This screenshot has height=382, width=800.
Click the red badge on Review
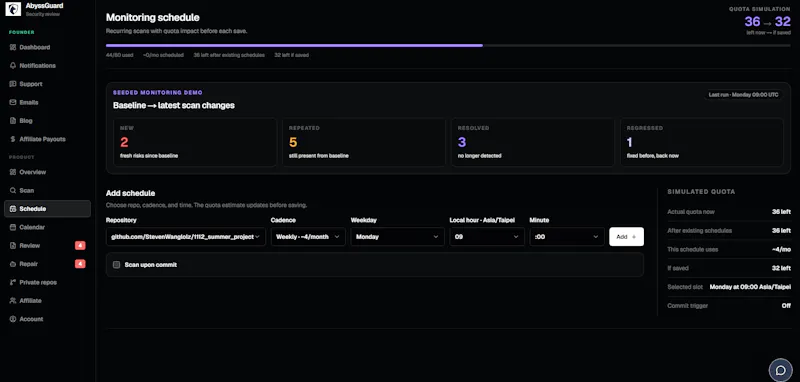80,246
